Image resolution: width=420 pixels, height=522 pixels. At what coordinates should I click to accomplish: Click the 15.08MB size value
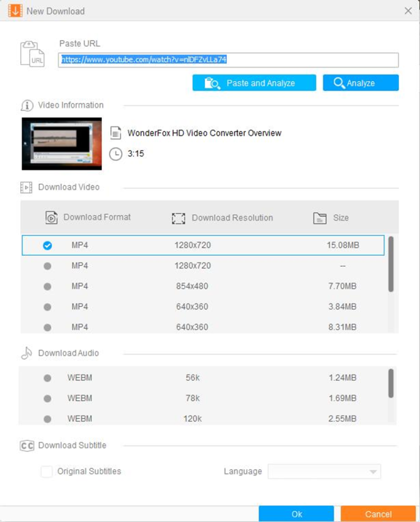pos(343,245)
